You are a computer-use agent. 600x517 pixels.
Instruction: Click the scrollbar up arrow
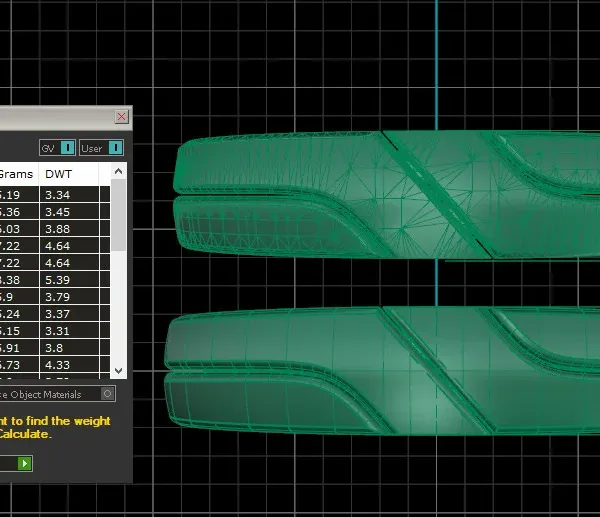[119, 171]
